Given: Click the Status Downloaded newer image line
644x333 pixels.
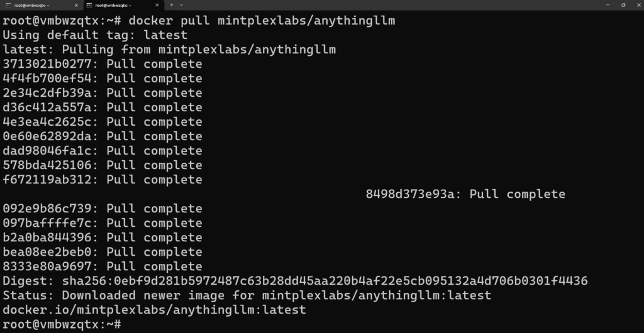Looking at the screenshot, I should [x=247, y=295].
